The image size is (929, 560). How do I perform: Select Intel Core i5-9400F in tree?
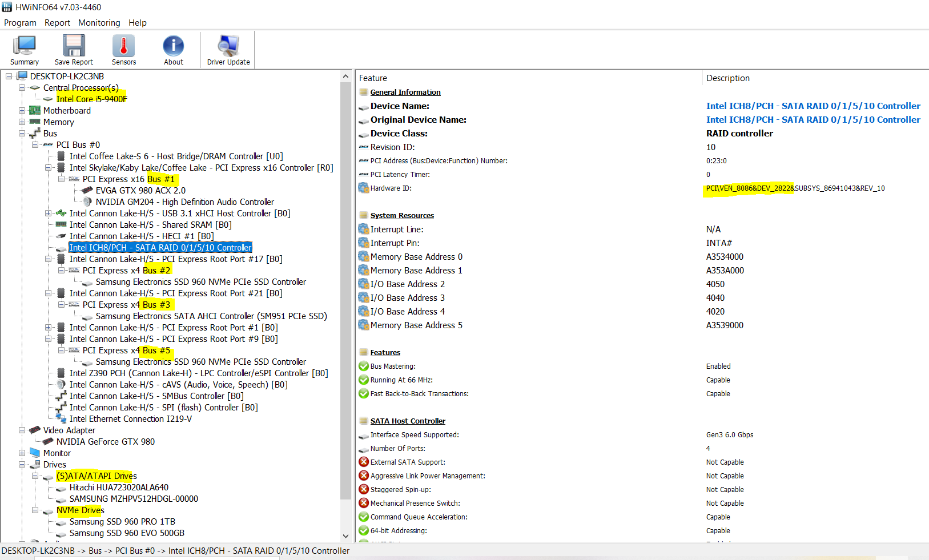point(91,99)
